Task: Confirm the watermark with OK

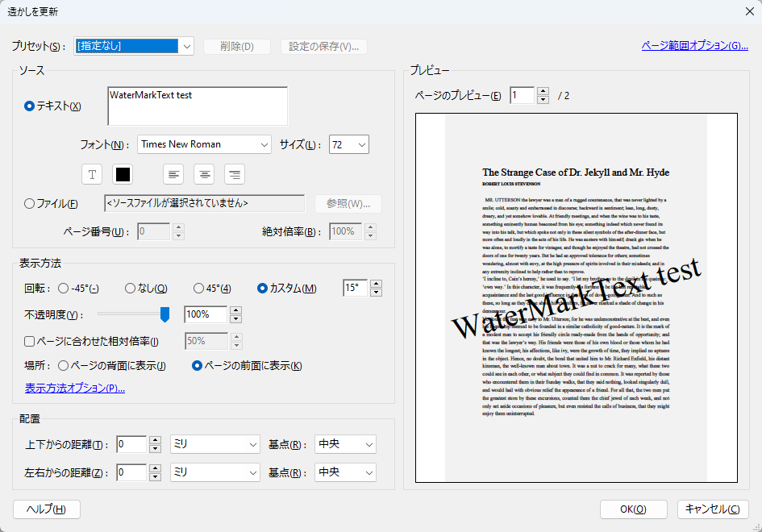Action: (634, 509)
